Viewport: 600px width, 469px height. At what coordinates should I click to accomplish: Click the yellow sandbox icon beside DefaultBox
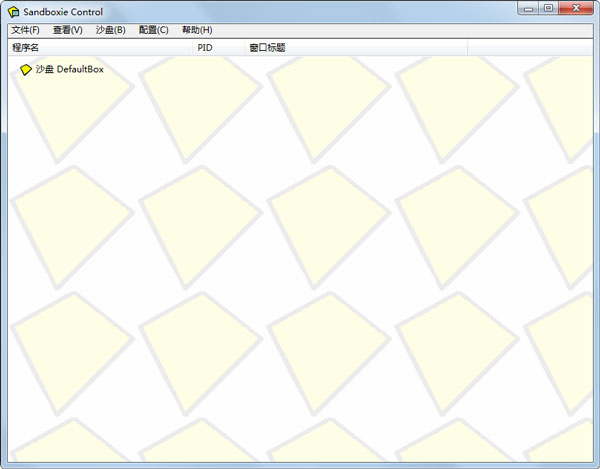tap(26, 70)
